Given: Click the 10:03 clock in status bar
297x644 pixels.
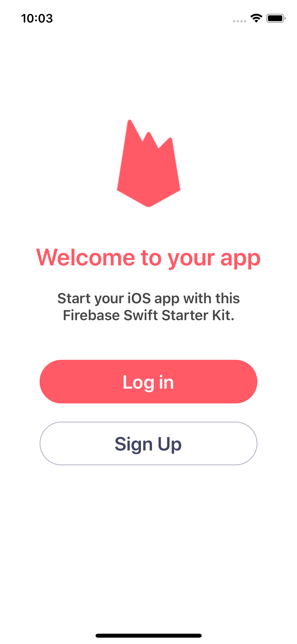Looking at the screenshot, I should point(37,19).
